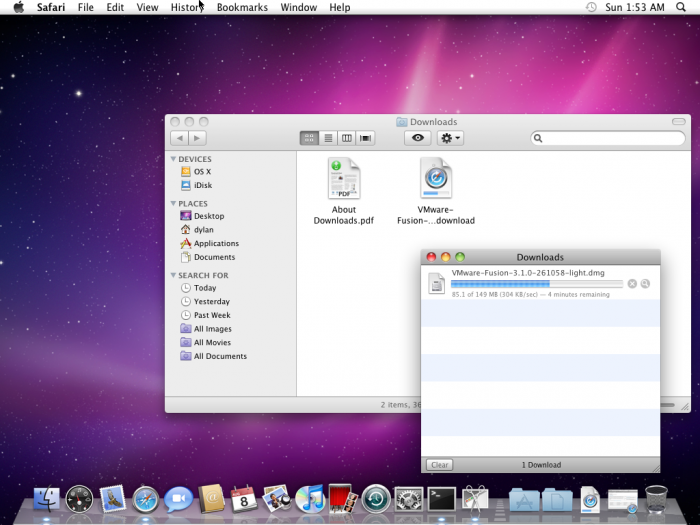Switch Finder to icon view

[309, 138]
